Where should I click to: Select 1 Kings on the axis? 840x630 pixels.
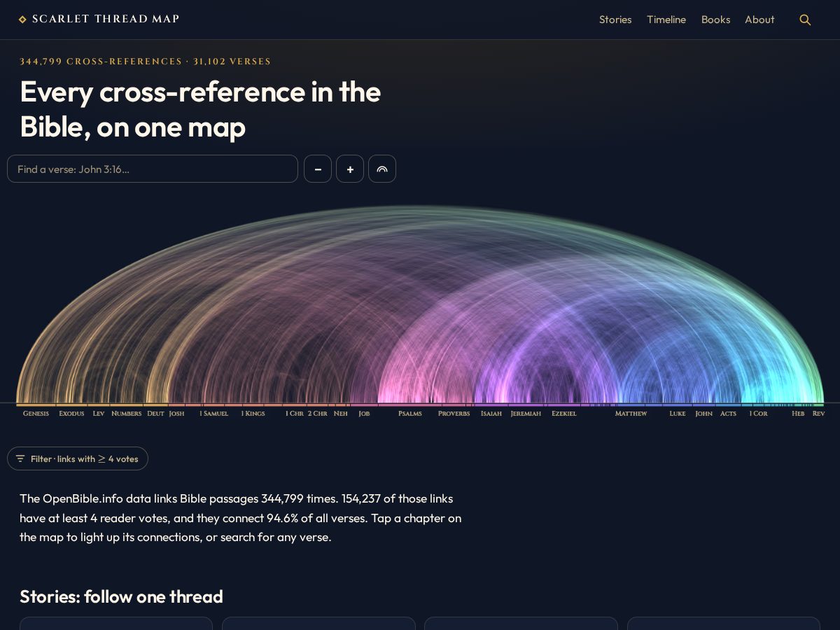click(x=253, y=414)
